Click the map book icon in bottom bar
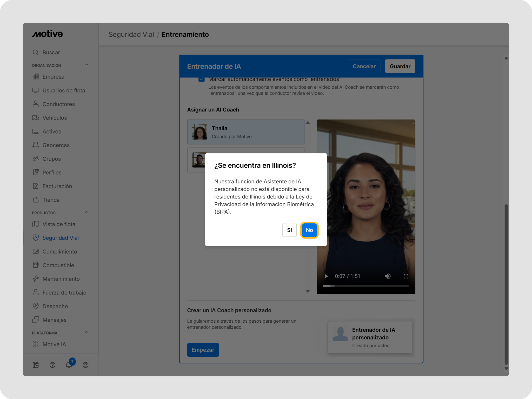The width and height of the screenshot is (532, 399). click(x=36, y=365)
